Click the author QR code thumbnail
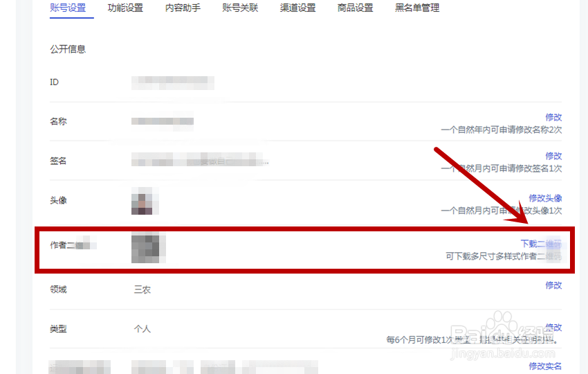Image resolution: width=588 pixels, height=374 pixels. (x=148, y=248)
